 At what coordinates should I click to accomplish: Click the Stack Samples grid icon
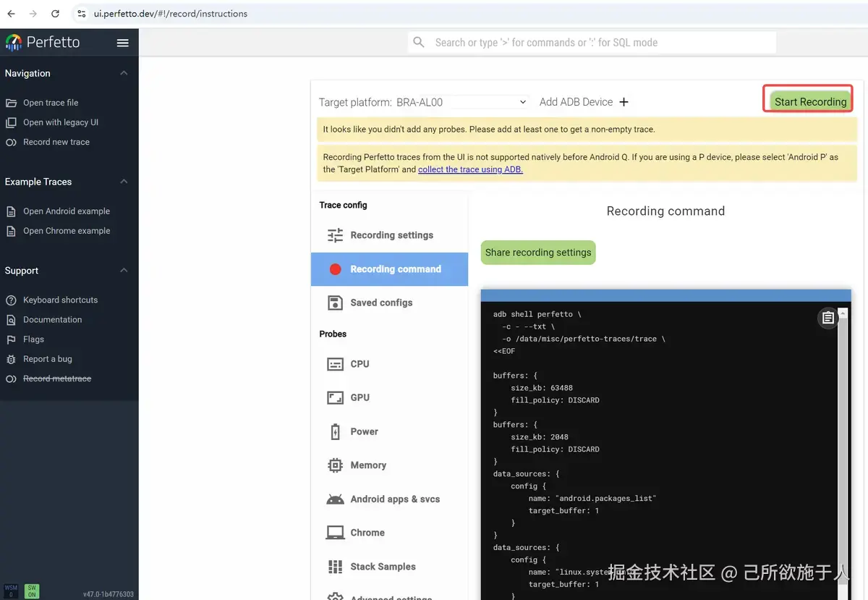[x=335, y=567]
